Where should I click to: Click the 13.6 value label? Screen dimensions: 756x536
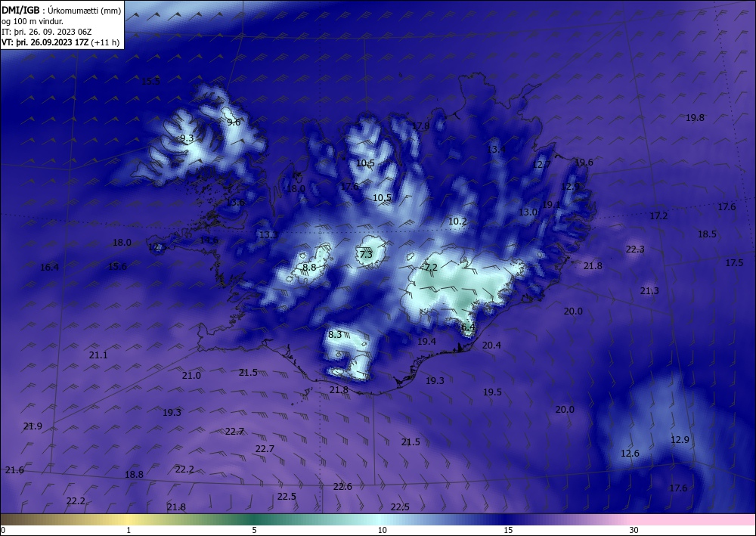coord(235,203)
